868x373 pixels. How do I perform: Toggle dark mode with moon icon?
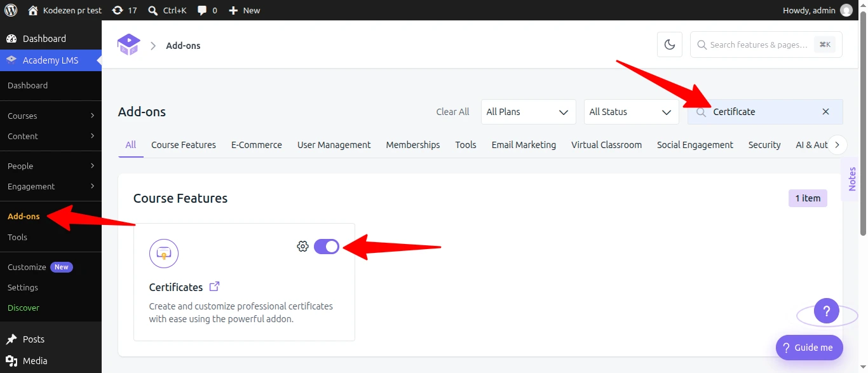(x=670, y=44)
